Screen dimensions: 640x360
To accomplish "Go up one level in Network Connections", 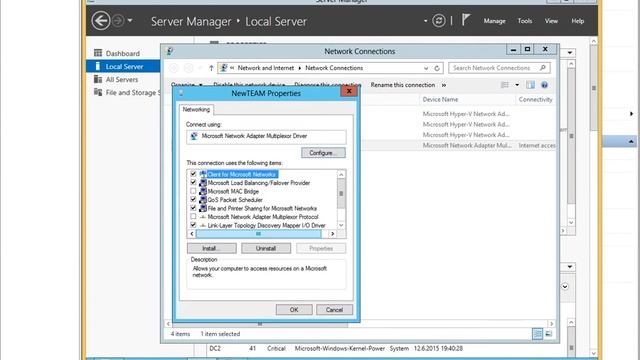I will [211, 68].
